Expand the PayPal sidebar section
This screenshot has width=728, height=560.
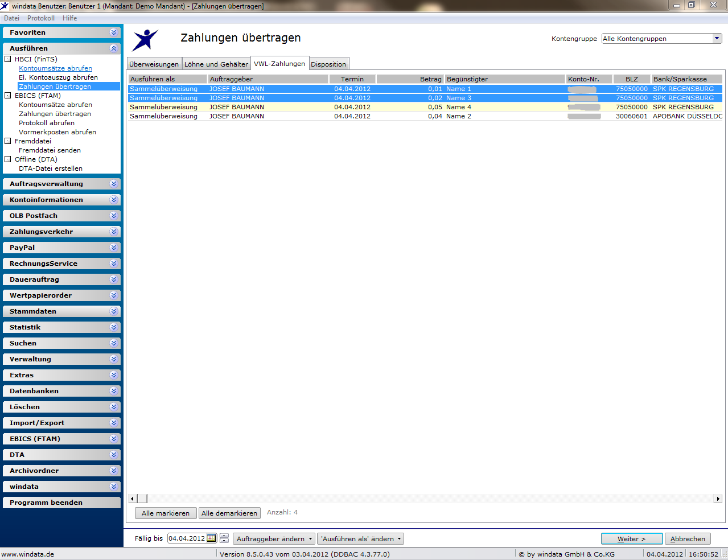pos(114,248)
